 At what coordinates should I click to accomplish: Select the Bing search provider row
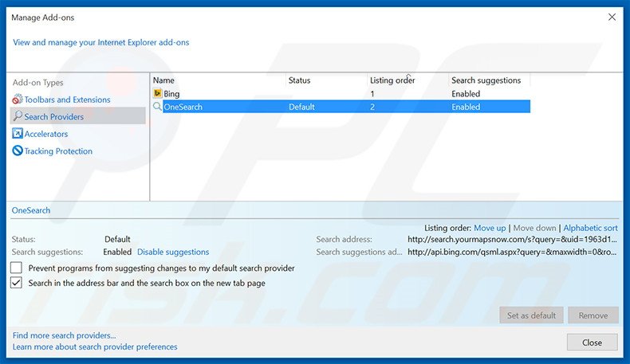point(341,93)
